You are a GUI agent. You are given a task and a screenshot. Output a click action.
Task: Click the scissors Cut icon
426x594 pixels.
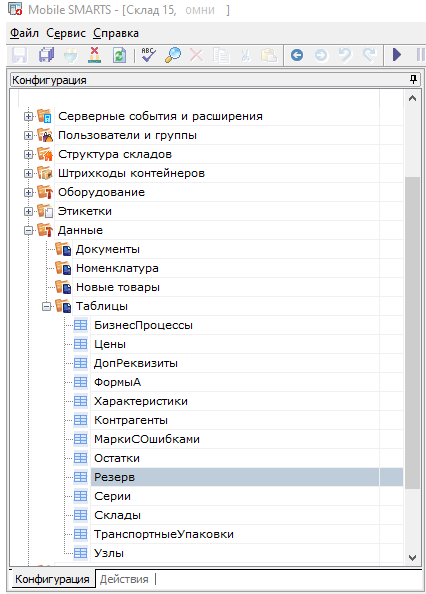point(246,55)
